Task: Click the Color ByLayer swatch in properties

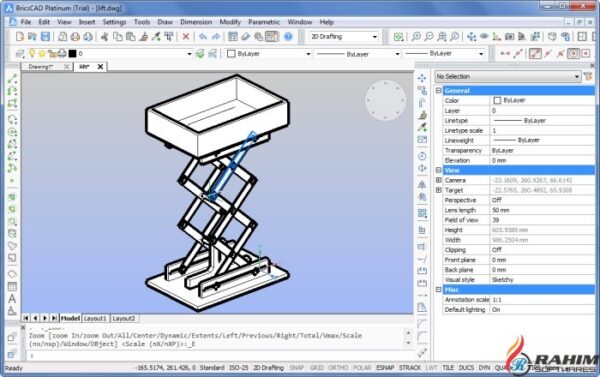Action: pyautogui.click(x=497, y=100)
